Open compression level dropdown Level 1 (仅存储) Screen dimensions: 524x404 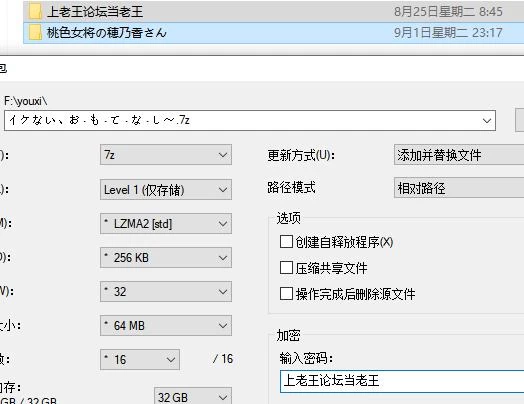point(166,189)
